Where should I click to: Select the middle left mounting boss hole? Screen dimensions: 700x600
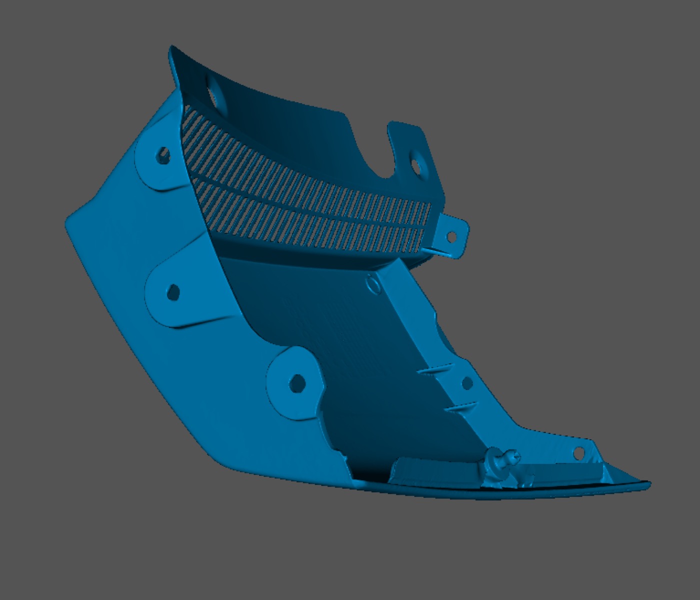(173, 292)
